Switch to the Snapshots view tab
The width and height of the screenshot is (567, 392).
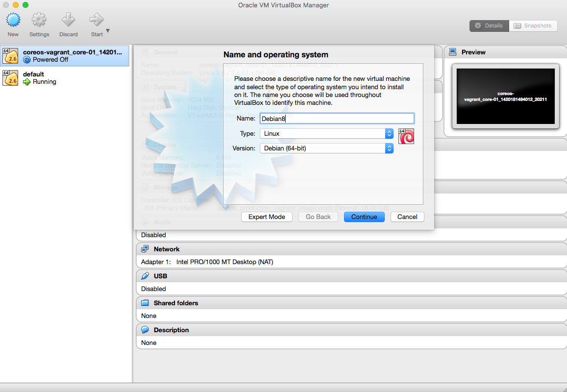tap(533, 25)
